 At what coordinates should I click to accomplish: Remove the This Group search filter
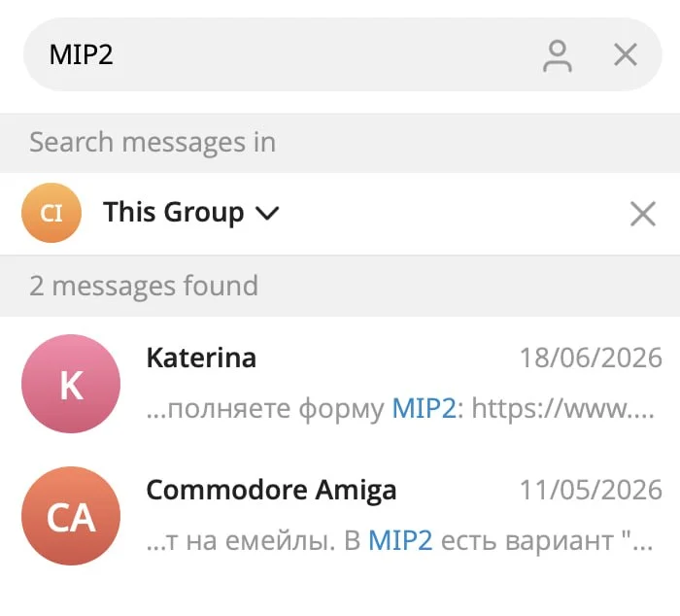[x=643, y=214]
